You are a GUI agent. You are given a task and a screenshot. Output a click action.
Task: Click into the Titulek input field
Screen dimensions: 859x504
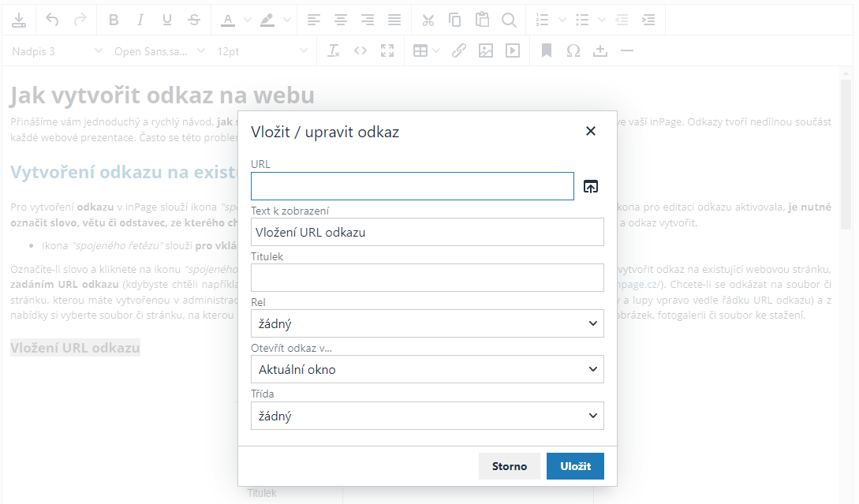tap(427, 278)
